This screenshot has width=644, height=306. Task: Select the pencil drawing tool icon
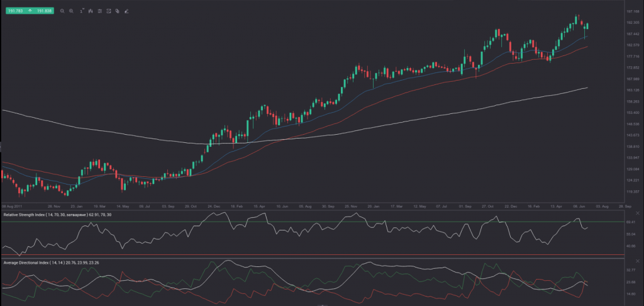click(126, 11)
